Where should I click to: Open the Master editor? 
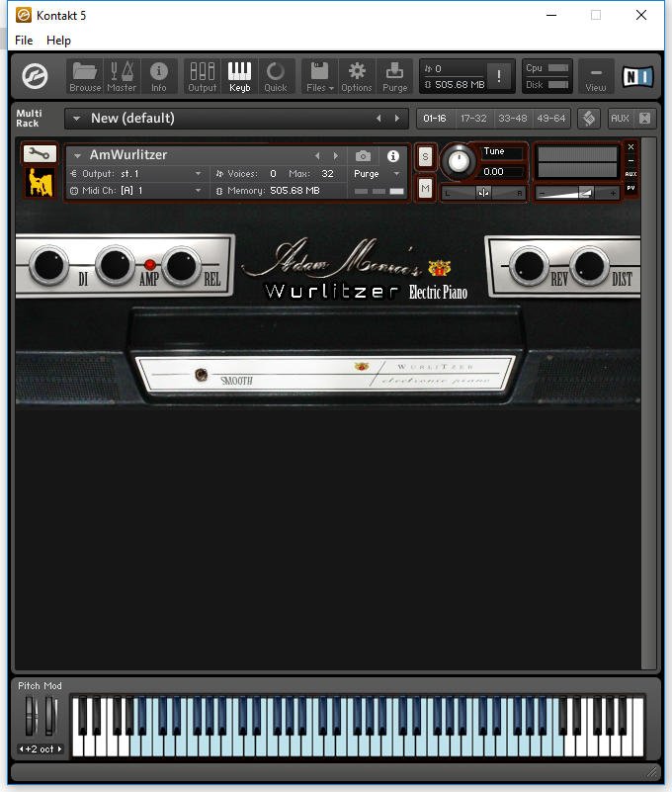coord(122,77)
